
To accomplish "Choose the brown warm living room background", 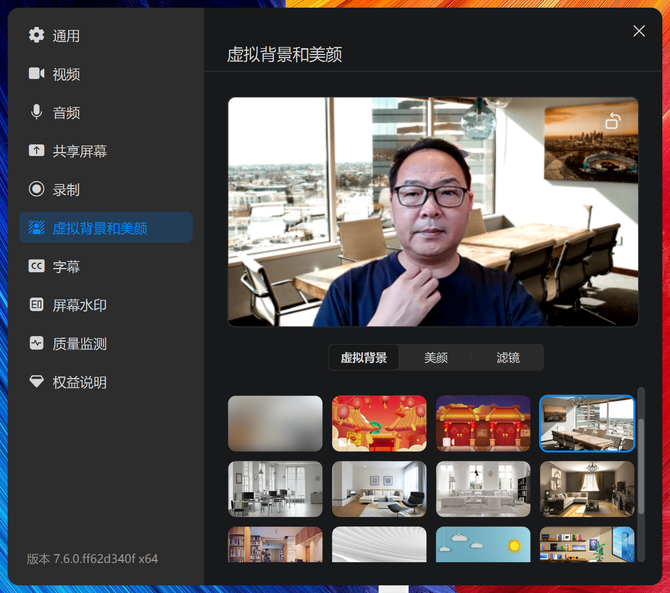I will (x=587, y=489).
